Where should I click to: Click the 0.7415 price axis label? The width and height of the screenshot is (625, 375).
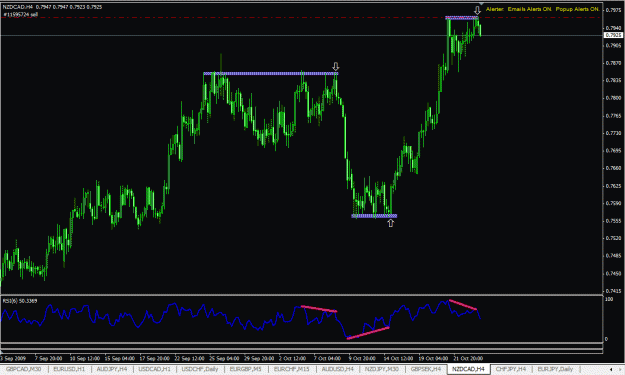pyautogui.click(x=613, y=291)
